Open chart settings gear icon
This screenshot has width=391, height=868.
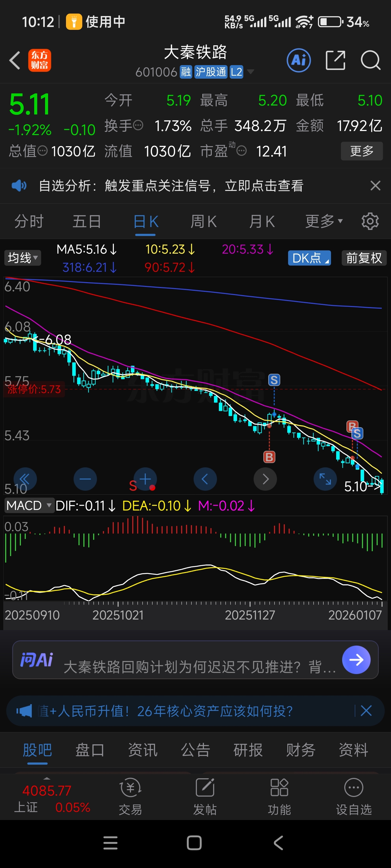point(370,221)
